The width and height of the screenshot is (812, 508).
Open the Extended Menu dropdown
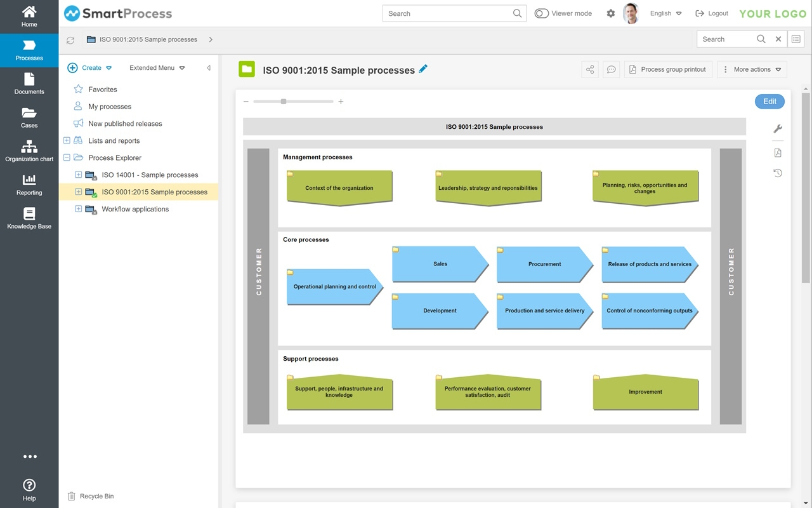[157, 68]
